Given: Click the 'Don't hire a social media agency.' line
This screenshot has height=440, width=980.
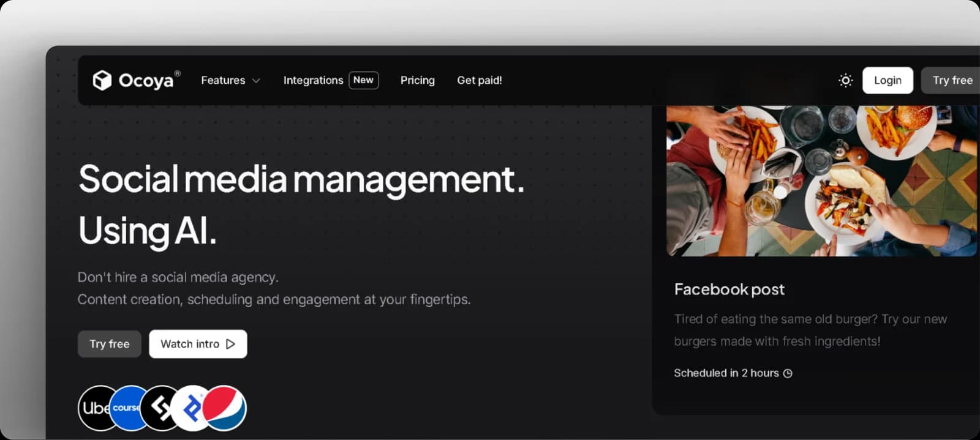Looking at the screenshot, I should (178, 277).
